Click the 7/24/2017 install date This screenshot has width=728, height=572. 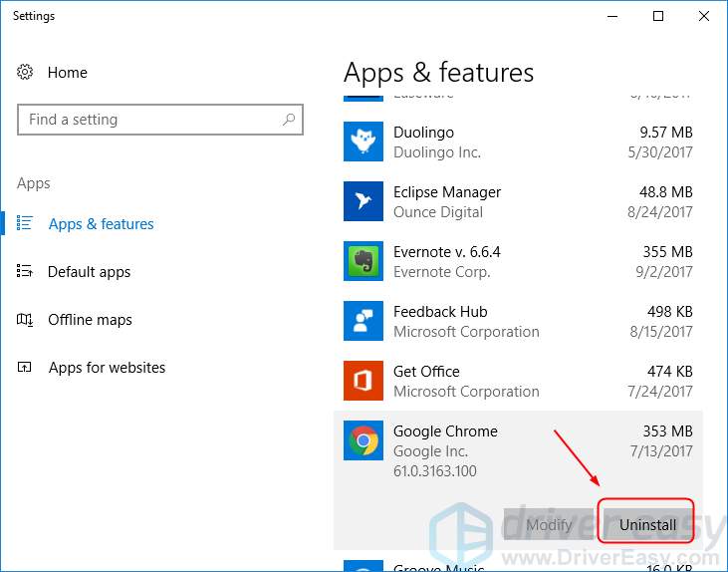659,392
